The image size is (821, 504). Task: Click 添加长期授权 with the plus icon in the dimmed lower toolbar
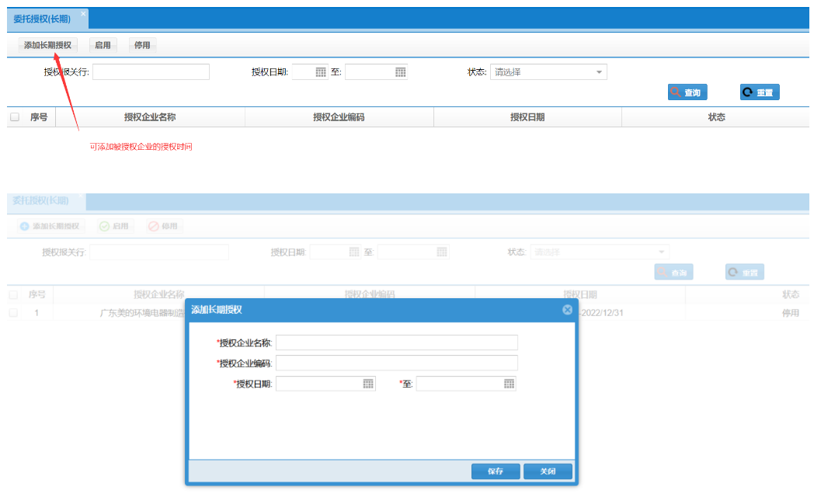pos(50,226)
